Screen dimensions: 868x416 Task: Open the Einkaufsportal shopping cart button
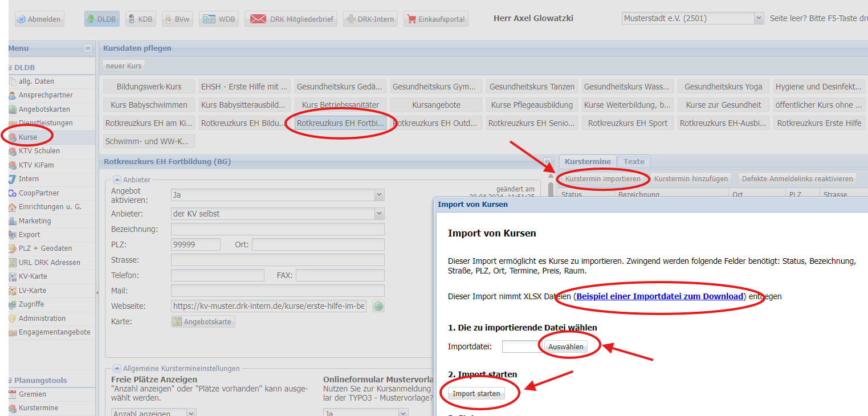coord(436,19)
